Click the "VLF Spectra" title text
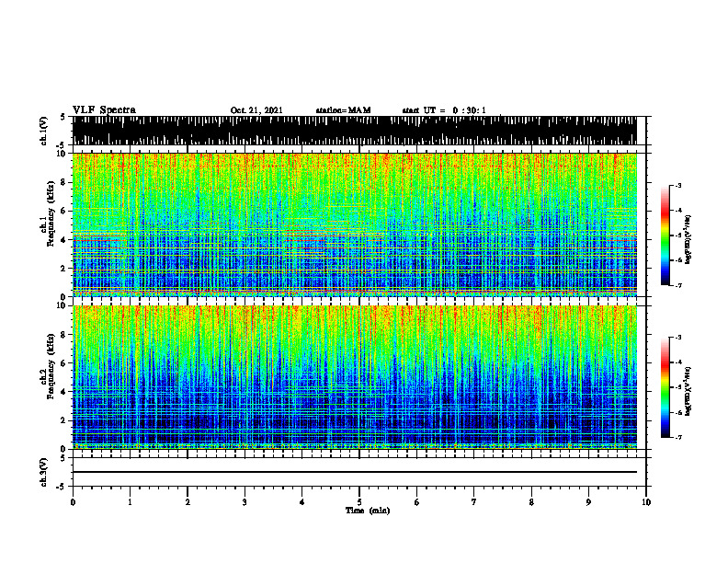The height and width of the screenshot is (563, 728). tap(104, 110)
